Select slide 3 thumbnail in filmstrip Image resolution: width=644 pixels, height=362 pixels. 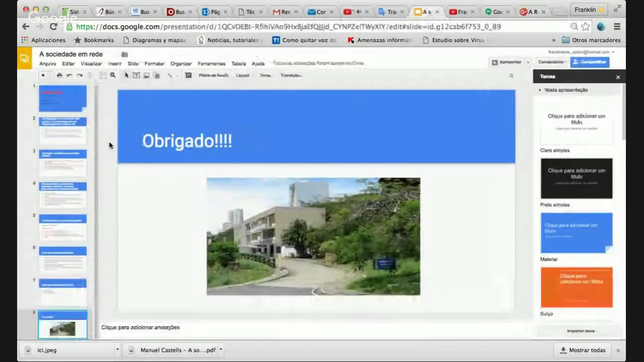(x=63, y=163)
